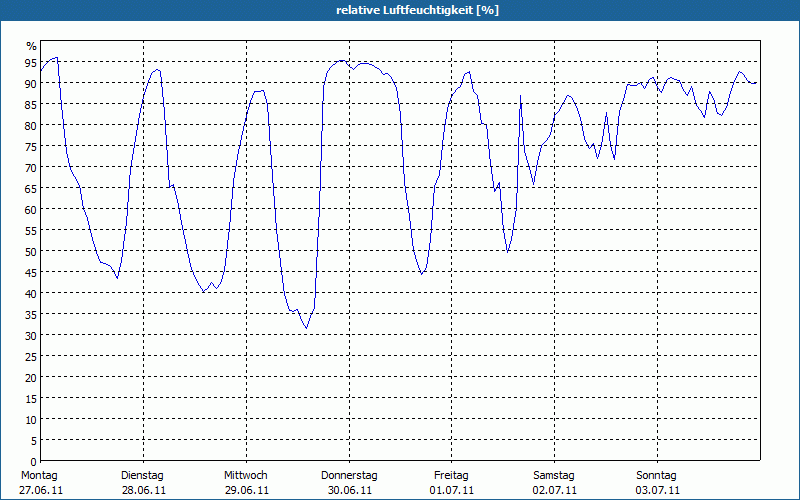Click the date label 03.07.11
This screenshot has height=500, width=800.
658,491
